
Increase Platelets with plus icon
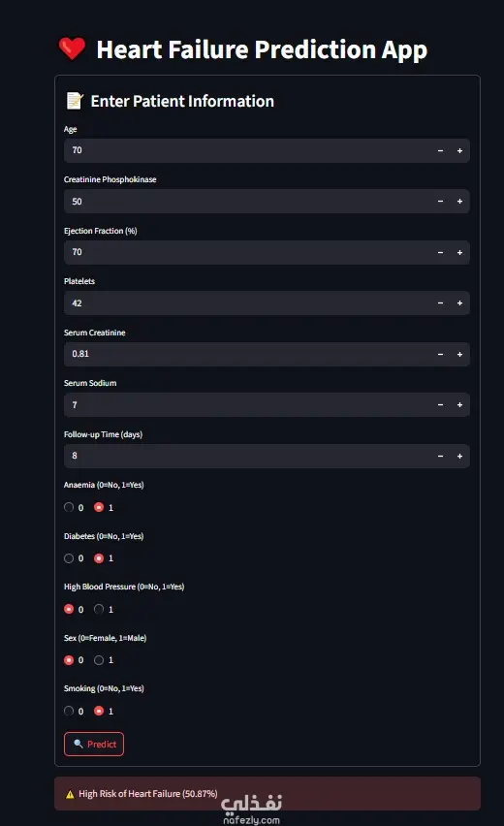click(459, 302)
